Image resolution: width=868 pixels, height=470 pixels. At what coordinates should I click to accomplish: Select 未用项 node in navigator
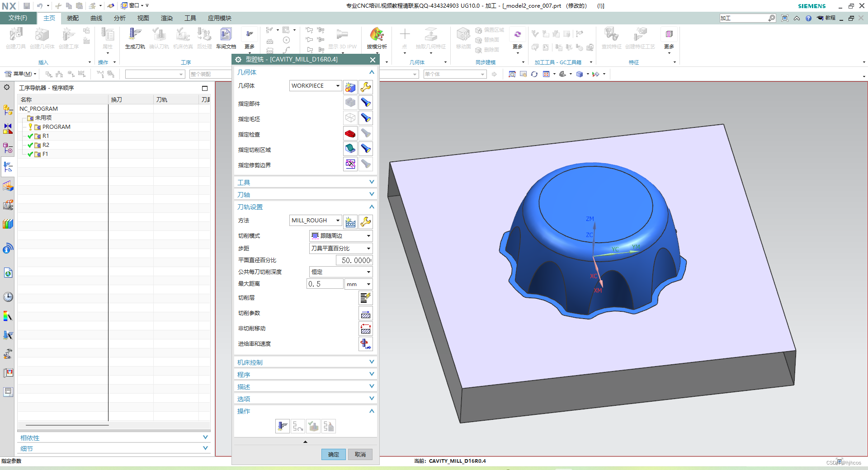coord(43,118)
